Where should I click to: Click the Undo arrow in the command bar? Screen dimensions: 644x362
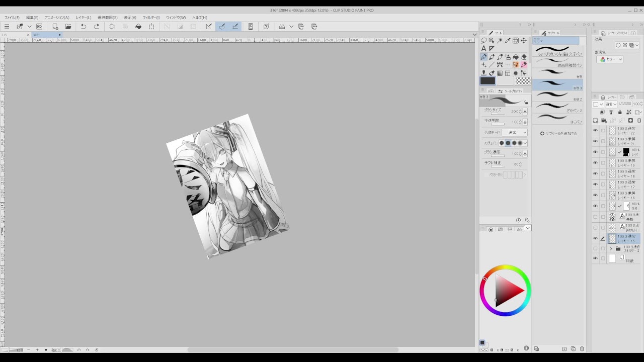[83, 27]
